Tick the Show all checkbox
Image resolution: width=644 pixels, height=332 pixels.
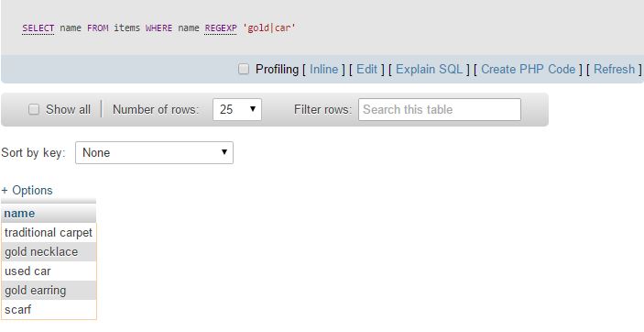pyautogui.click(x=34, y=109)
